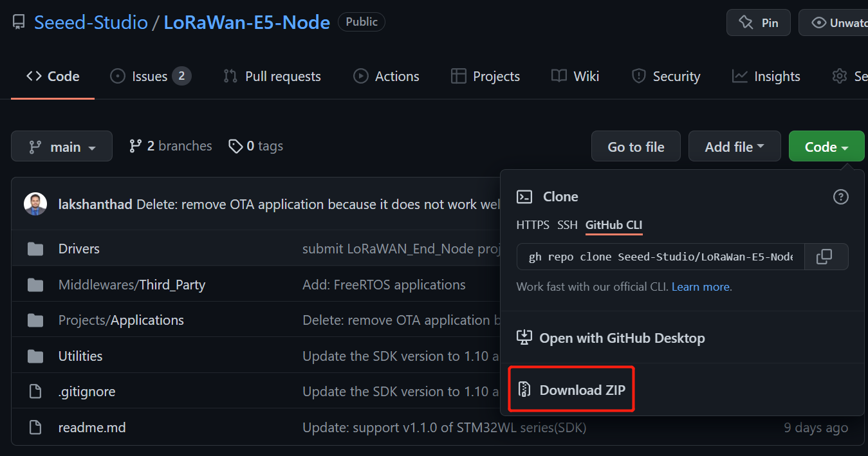Open the commit message on the Projects/Applications row
The width and height of the screenshot is (868, 456).
(402, 320)
